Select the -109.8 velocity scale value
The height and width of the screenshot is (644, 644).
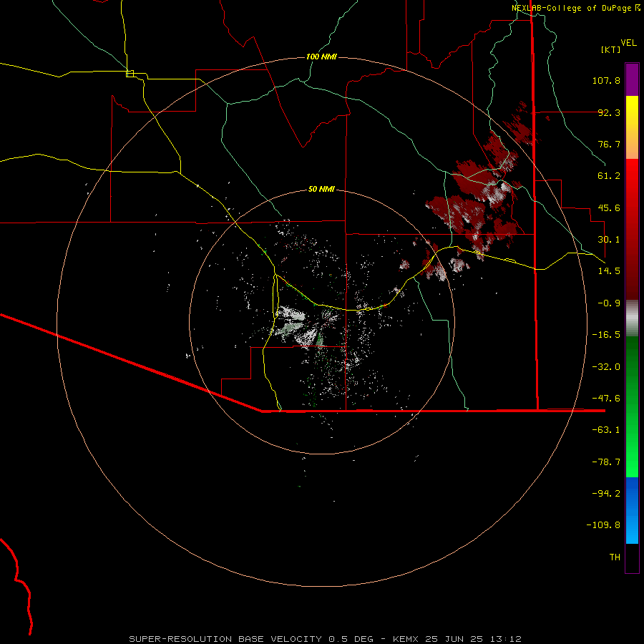point(603,525)
